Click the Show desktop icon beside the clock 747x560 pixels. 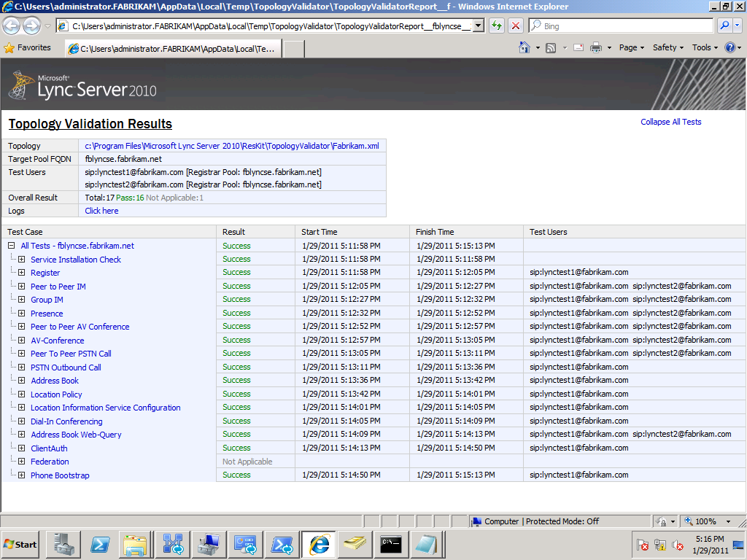click(x=739, y=544)
